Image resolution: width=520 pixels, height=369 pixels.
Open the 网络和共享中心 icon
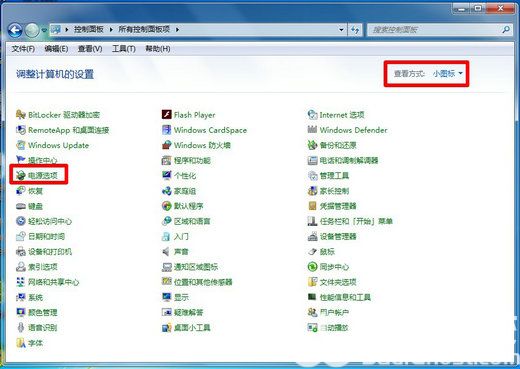[x=21, y=282]
